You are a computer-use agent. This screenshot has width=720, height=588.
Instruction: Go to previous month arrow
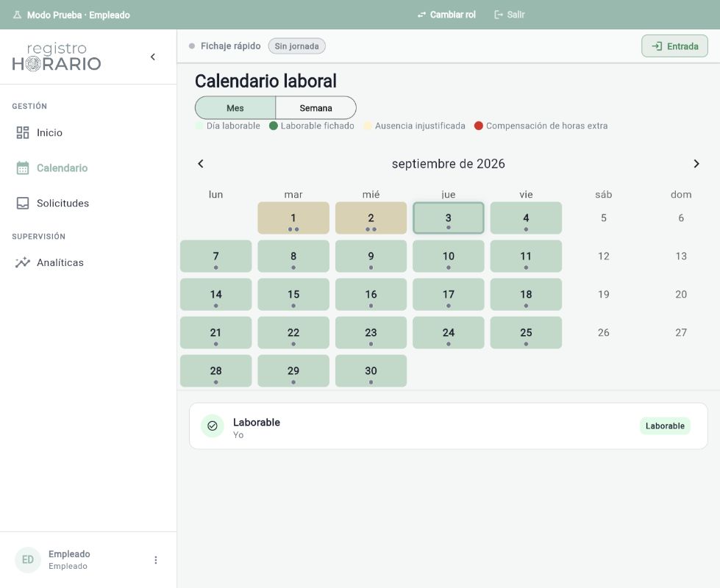[x=201, y=164]
